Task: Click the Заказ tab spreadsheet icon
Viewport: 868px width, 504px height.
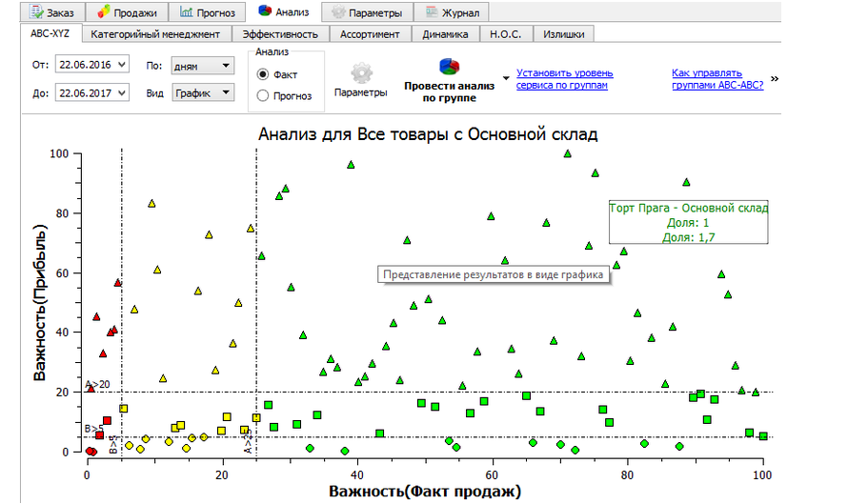Action: [x=36, y=11]
